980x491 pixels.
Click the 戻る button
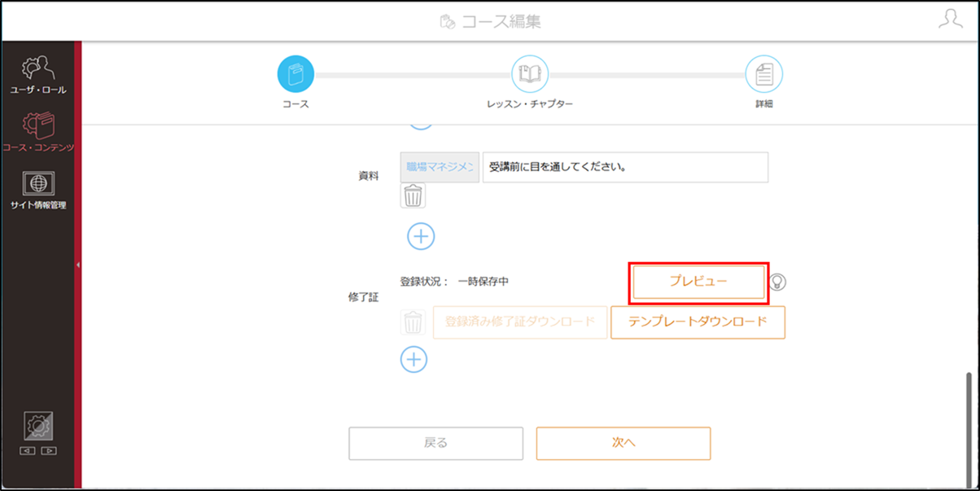(435, 443)
